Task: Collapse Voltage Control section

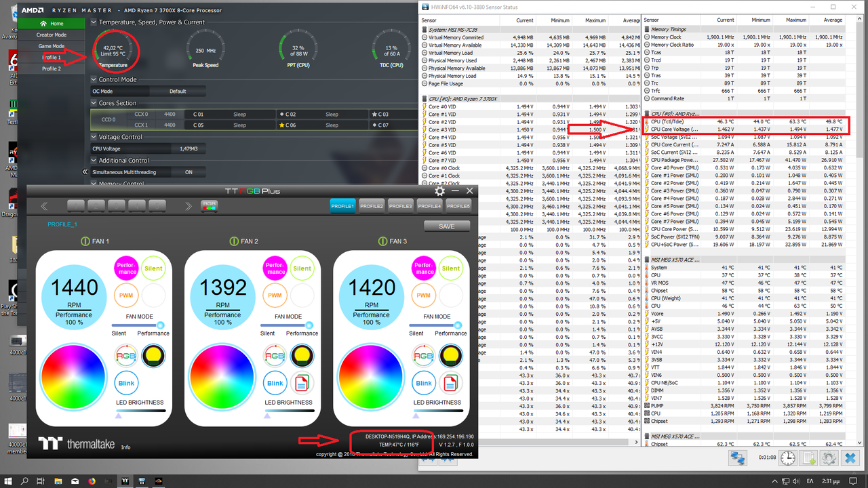Action: pos(94,137)
